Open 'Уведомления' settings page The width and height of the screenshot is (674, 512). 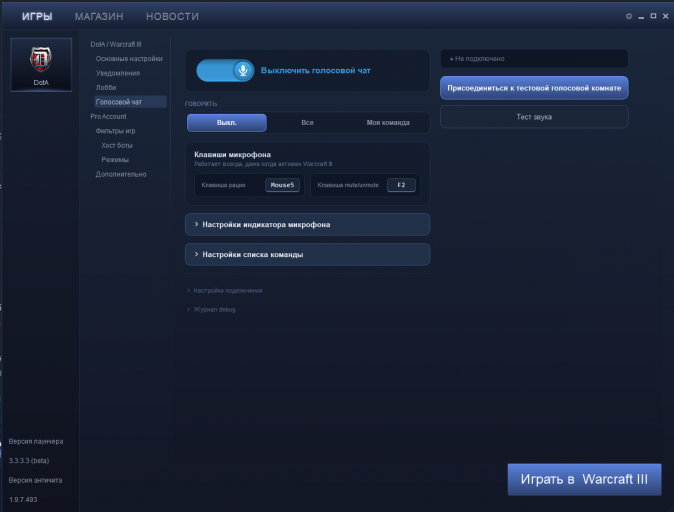(118, 73)
